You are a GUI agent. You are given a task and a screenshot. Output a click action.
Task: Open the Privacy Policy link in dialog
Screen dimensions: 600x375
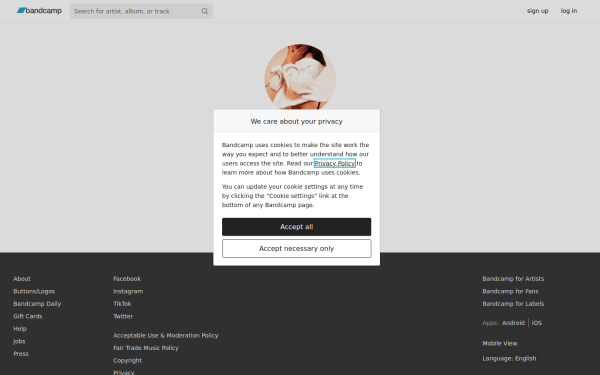tap(334, 163)
